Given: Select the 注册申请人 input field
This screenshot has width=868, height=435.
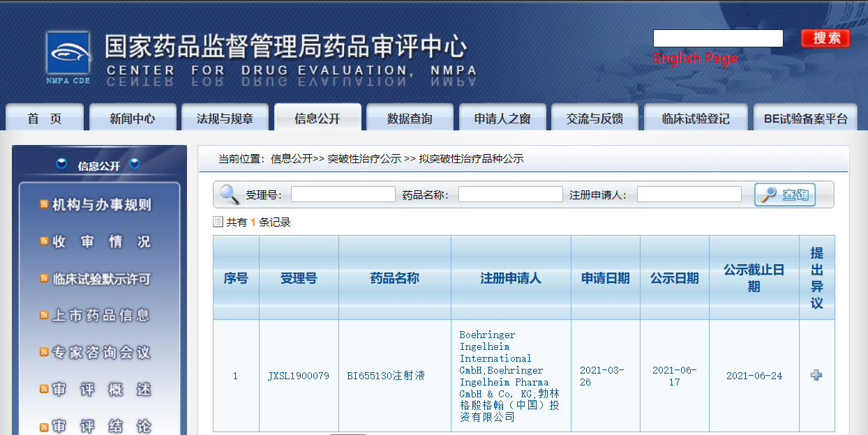Looking at the screenshot, I should click(689, 194).
